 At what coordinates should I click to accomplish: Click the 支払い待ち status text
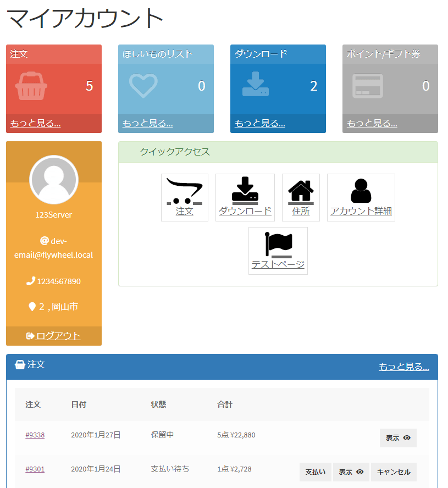(x=170, y=469)
